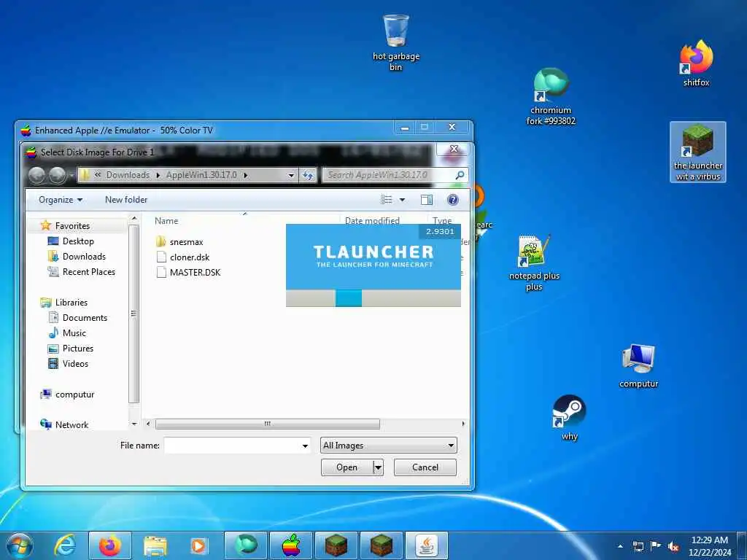Image resolution: width=747 pixels, height=560 pixels.
Task: Select the shitfox Firefox desktop shortcut
Action: 696,64
